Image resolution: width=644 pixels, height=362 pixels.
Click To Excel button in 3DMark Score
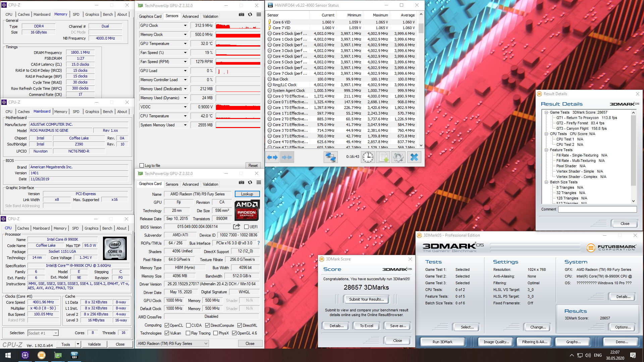click(x=367, y=326)
